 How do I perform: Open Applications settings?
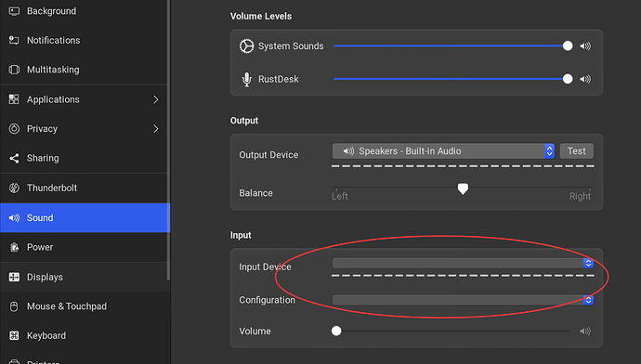pyautogui.click(x=85, y=99)
